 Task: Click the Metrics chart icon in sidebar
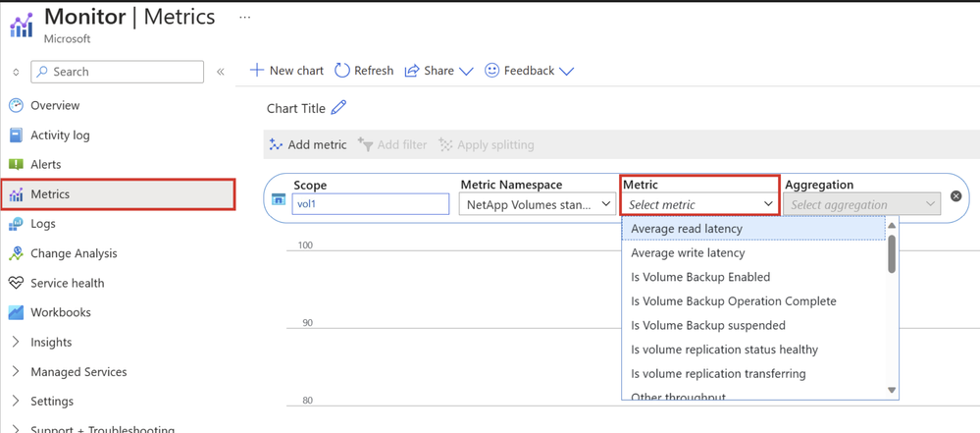pos(17,194)
